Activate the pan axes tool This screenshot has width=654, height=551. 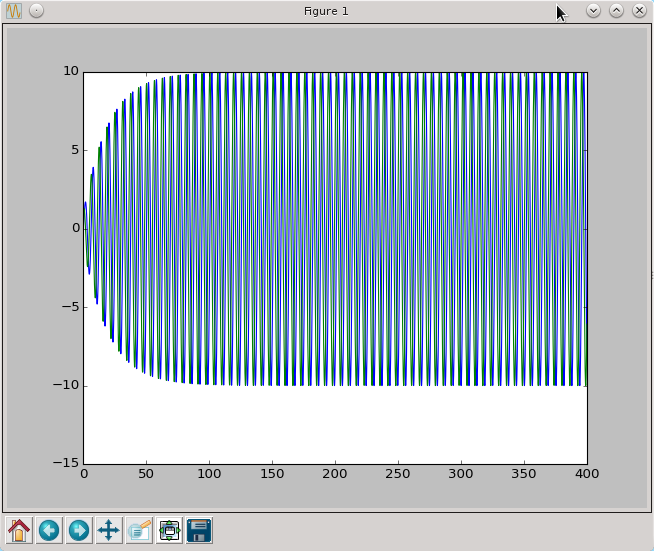[109, 530]
